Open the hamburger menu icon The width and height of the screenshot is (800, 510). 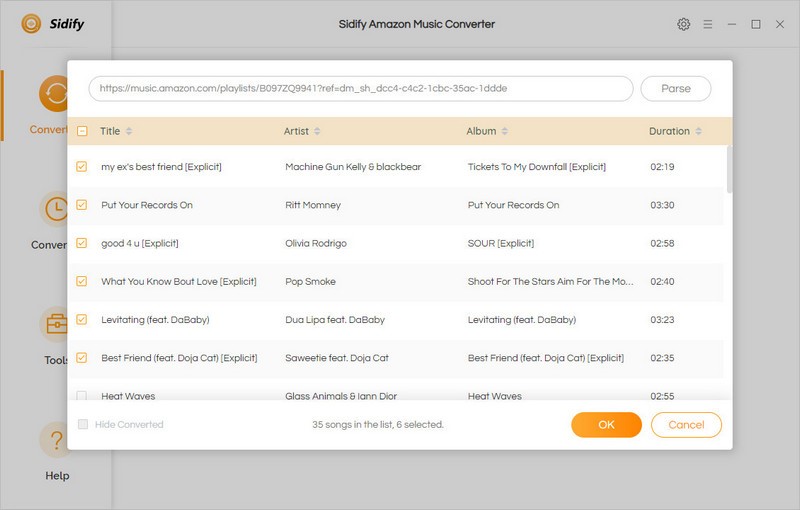click(x=708, y=24)
